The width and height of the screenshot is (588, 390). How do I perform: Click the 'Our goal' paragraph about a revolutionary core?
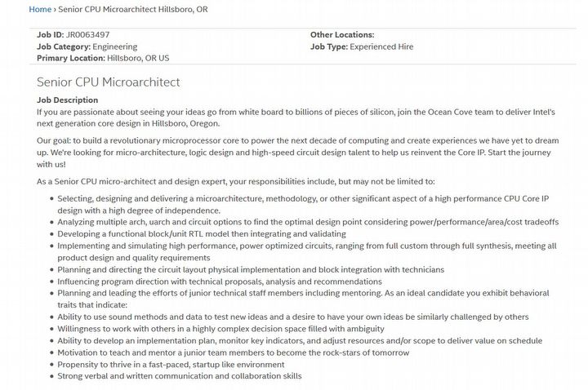pyautogui.click(x=296, y=152)
